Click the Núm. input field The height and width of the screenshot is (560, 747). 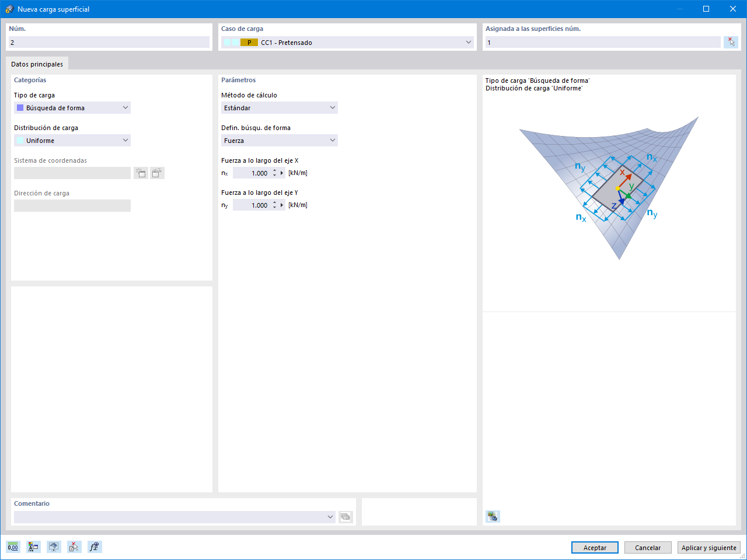(x=109, y=42)
